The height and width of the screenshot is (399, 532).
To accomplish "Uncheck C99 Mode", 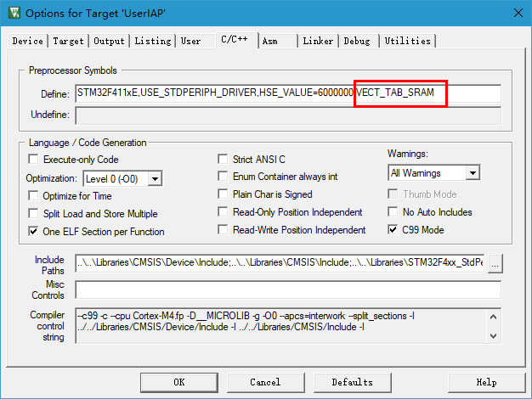I will (393, 229).
